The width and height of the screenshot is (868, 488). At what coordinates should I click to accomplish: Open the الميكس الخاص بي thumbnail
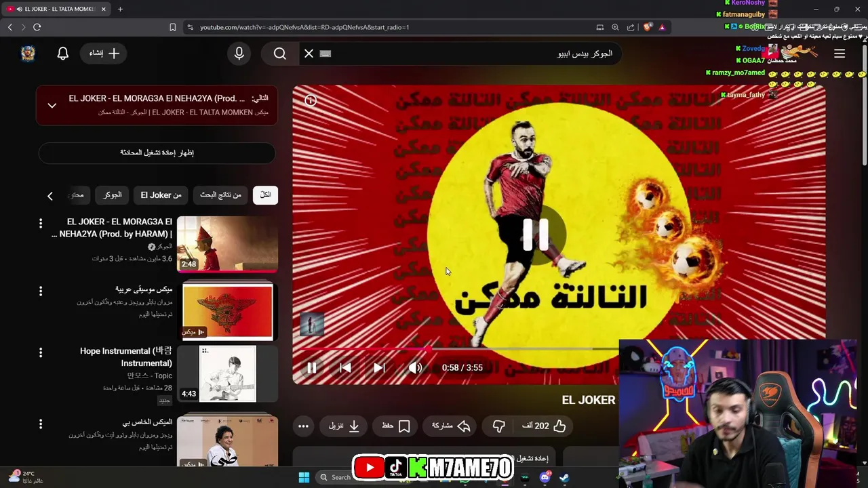227,441
